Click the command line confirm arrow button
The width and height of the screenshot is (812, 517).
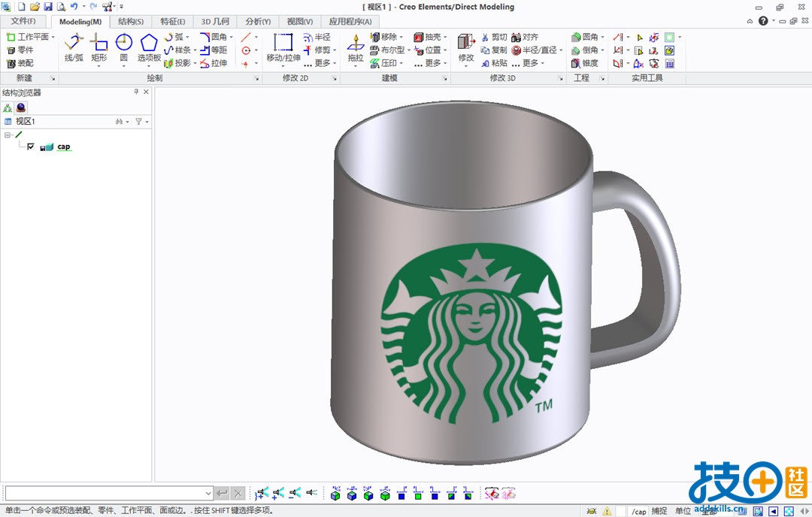222,493
